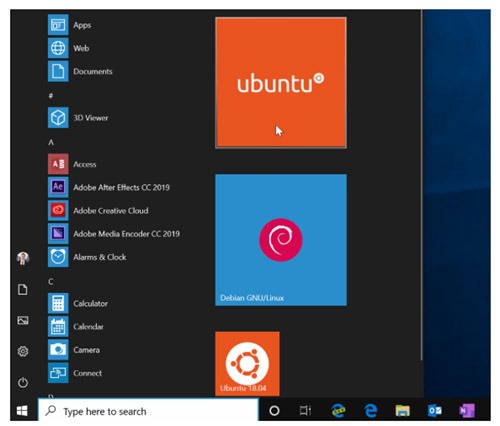The image size is (500, 426).
Task: Open the large orange ubuntu tile
Action: [x=281, y=82]
